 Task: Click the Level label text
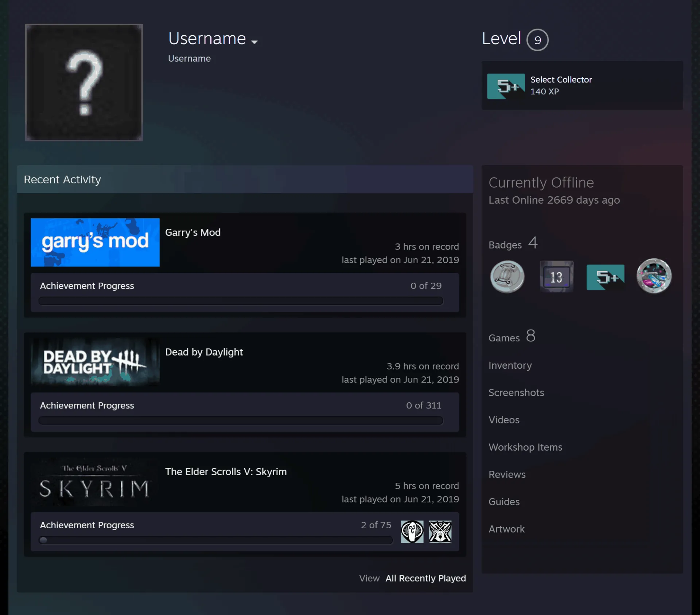click(501, 38)
